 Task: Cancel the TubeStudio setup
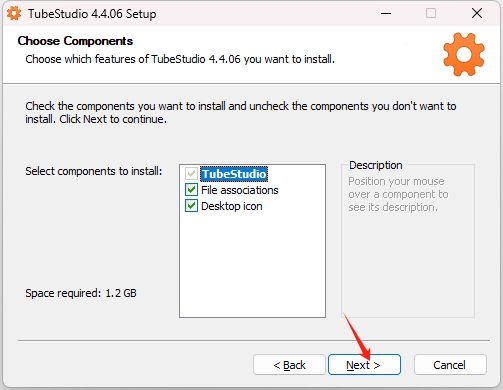pyautogui.click(x=450, y=365)
